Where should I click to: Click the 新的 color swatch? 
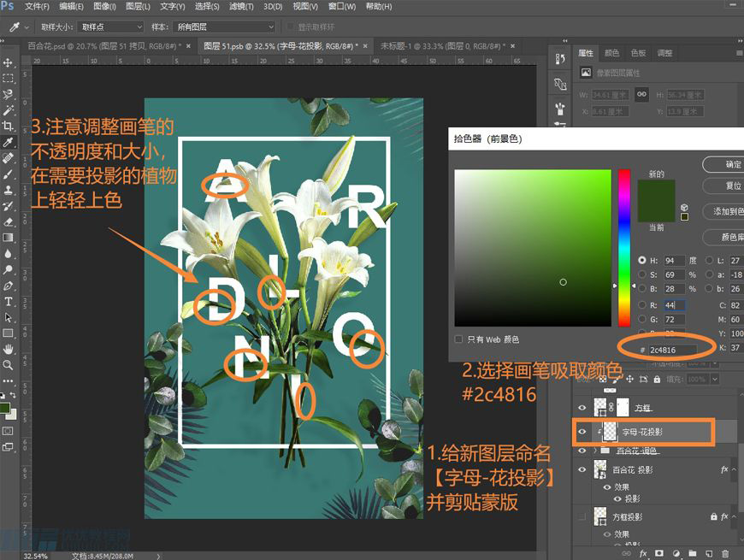(657, 188)
